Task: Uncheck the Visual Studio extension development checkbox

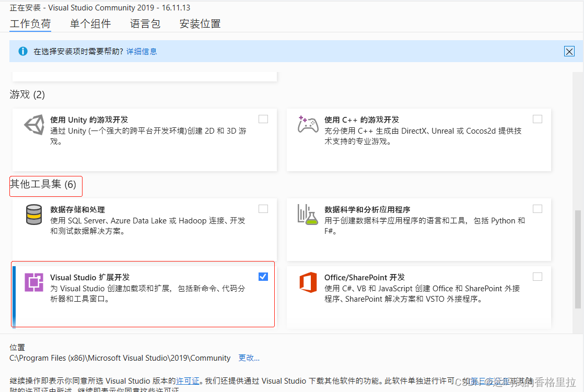Action: [x=263, y=277]
